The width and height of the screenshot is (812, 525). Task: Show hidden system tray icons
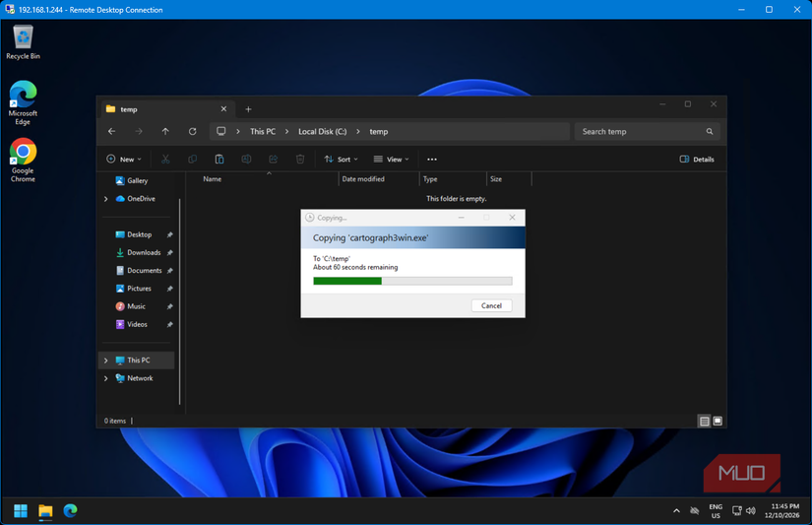click(x=676, y=511)
